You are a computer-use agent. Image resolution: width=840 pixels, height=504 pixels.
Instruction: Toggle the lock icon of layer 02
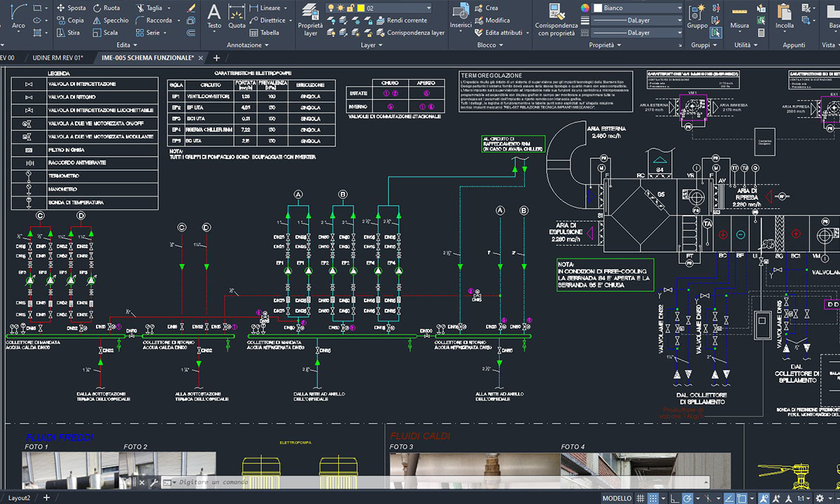click(351, 8)
